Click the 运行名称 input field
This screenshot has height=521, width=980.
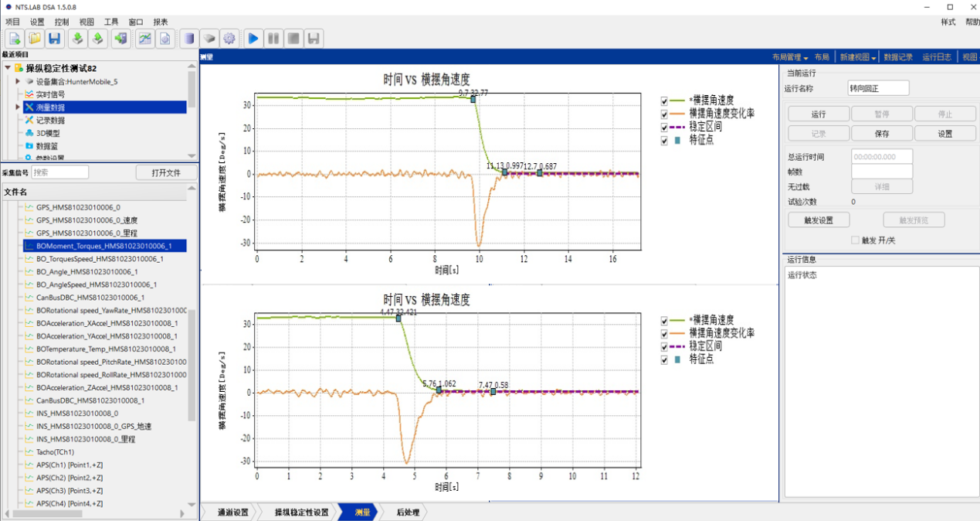(878, 88)
